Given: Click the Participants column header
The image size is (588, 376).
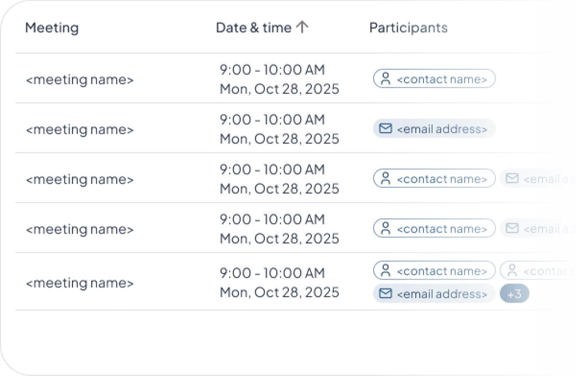Looking at the screenshot, I should coord(408,27).
